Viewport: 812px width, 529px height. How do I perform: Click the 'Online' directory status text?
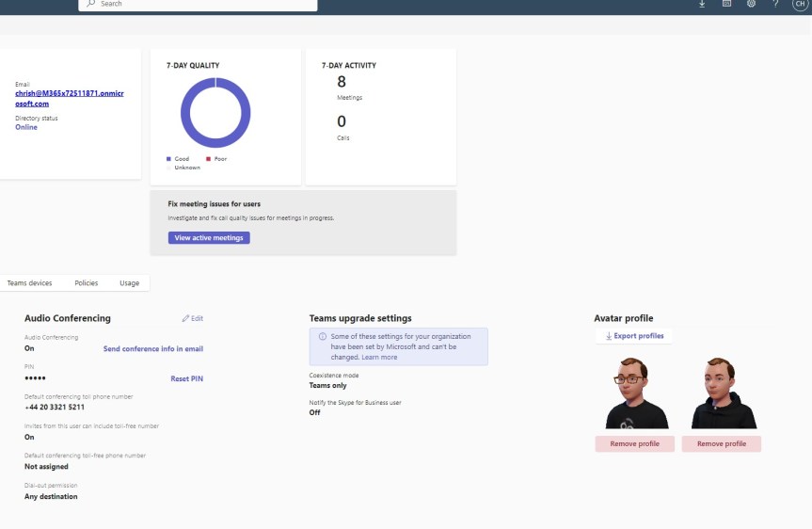point(26,127)
